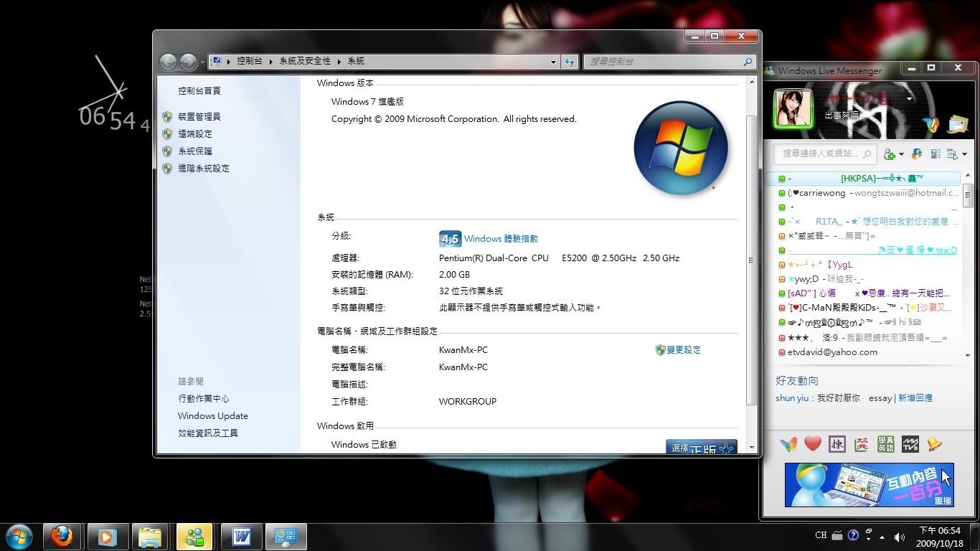
Task: Open the address bar history dropdown arrow
Action: (x=553, y=62)
